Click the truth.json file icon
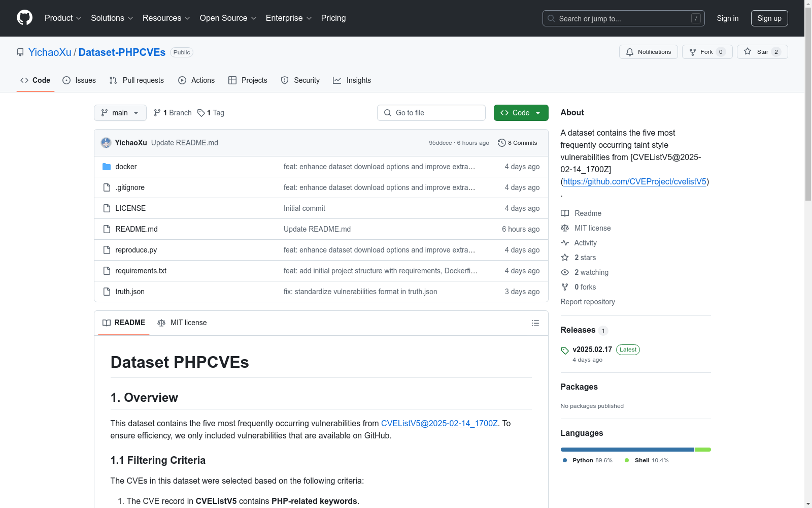 [x=107, y=292]
